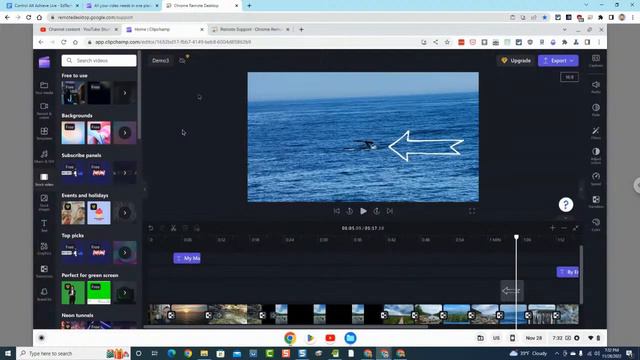Open YouTube from the ChromeOS shelf
The image size is (640, 360).
(330, 338)
